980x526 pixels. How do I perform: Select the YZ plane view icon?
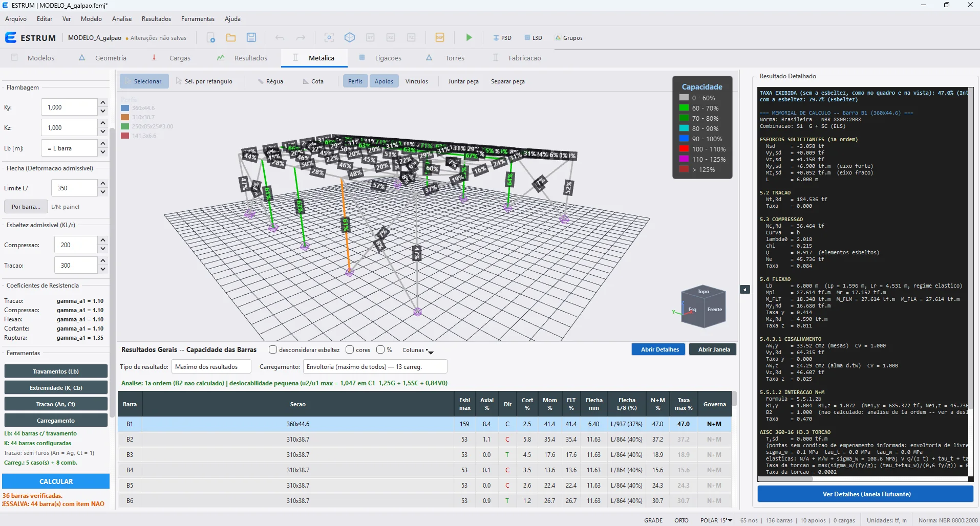tap(411, 38)
